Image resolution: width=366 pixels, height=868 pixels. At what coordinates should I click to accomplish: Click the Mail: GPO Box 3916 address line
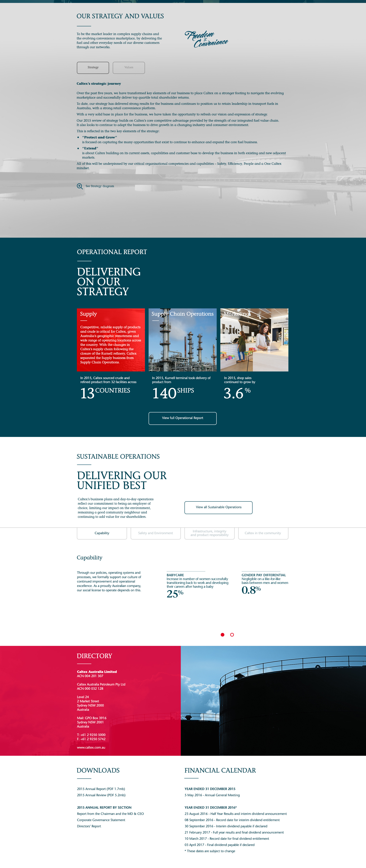(x=92, y=718)
